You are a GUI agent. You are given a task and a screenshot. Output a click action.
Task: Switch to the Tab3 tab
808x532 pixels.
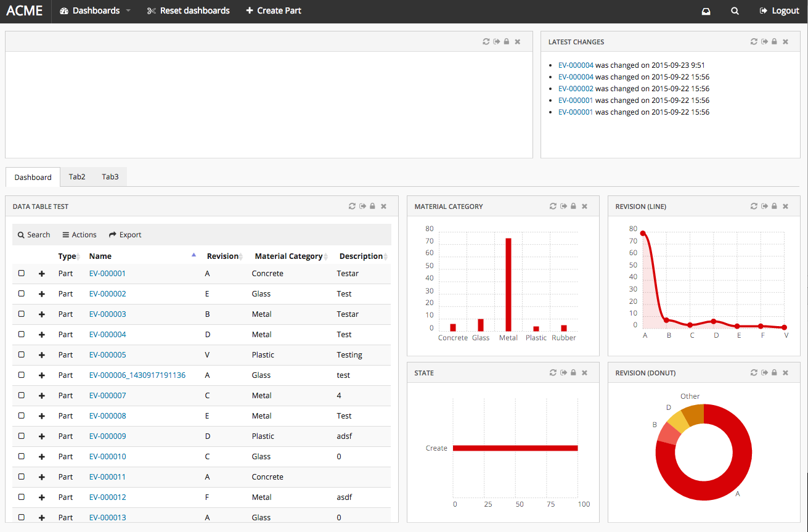coord(110,177)
